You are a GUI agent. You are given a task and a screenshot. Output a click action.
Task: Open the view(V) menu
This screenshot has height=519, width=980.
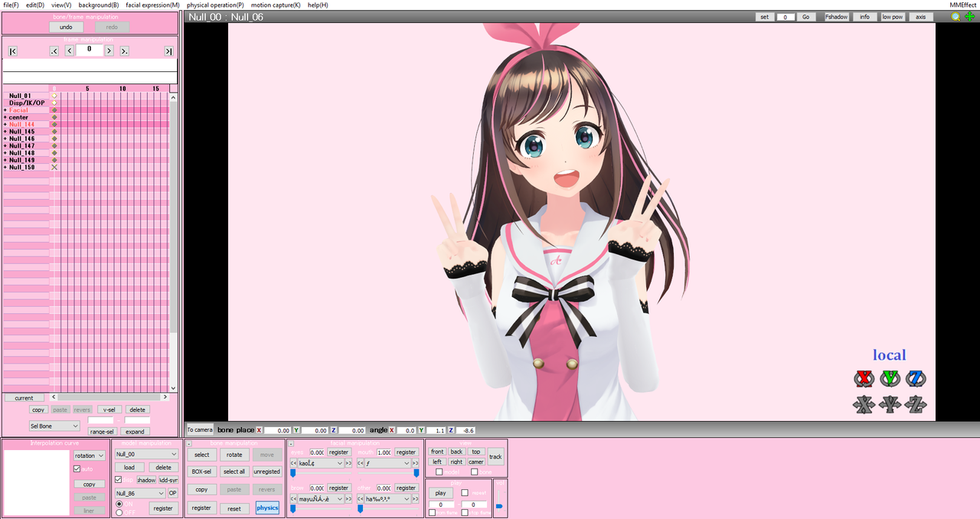tap(61, 5)
